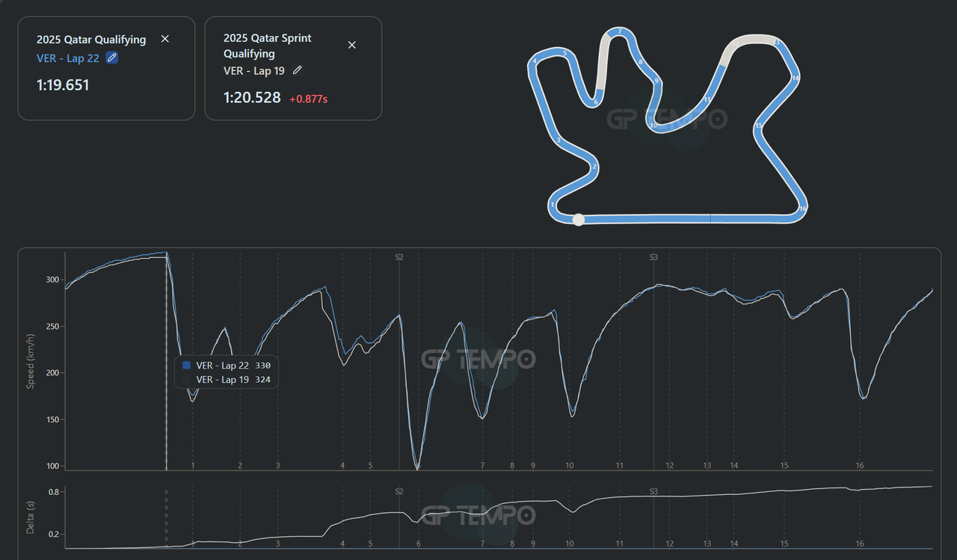Click the 300 speed axis label

pyautogui.click(x=52, y=280)
